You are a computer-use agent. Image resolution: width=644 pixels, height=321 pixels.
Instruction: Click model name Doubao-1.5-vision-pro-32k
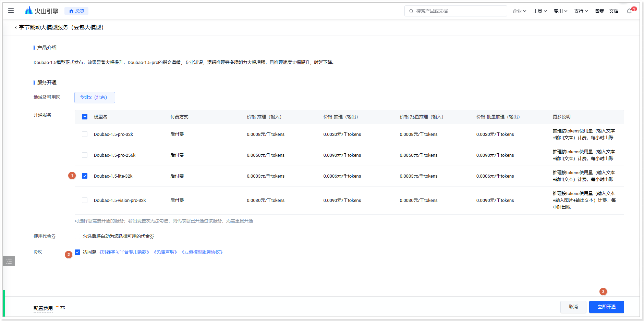coord(120,201)
